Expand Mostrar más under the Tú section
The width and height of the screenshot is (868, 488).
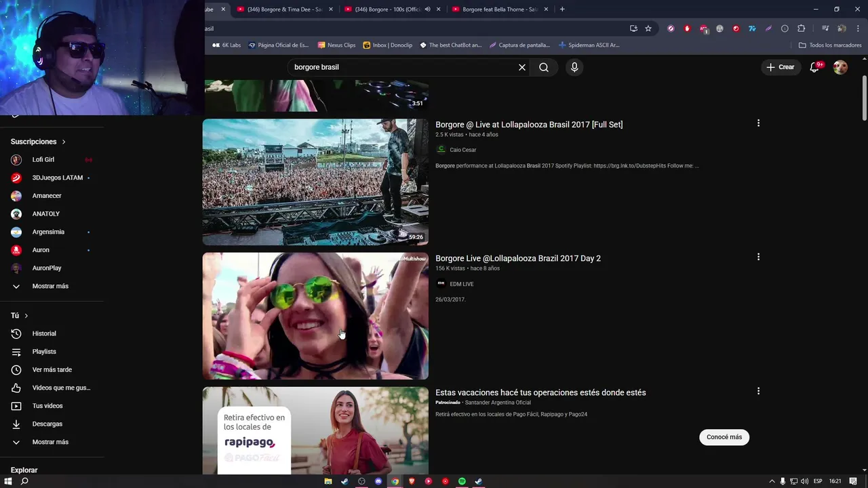click(x=52, y=442)
